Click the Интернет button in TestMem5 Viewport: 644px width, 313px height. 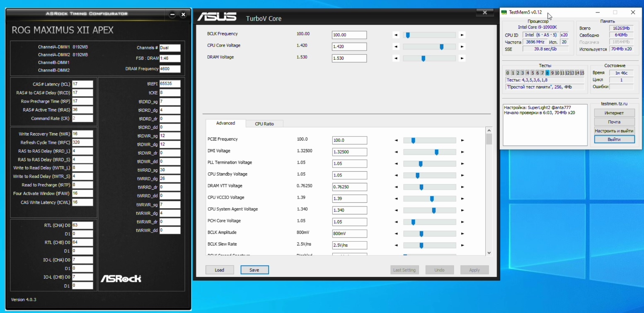coord(614,113)
